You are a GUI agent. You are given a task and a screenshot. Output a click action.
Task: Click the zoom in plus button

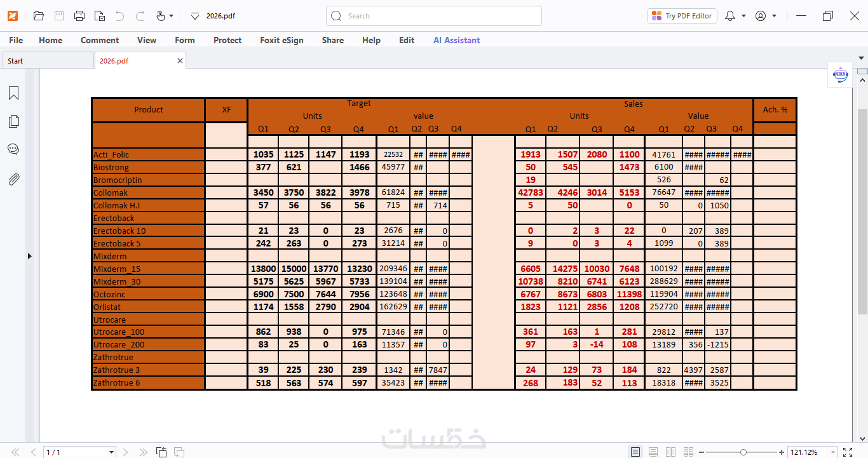(782, 452)
